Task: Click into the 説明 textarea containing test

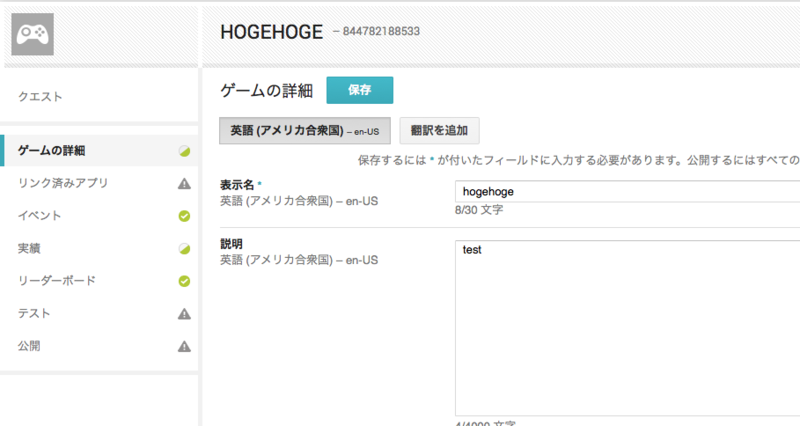Action: [628, 329]
